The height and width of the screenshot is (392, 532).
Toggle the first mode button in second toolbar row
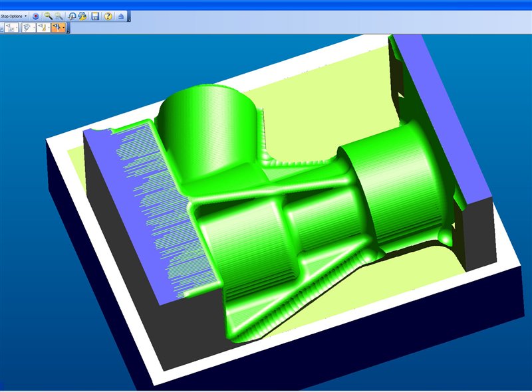click(x=11, y=28)
